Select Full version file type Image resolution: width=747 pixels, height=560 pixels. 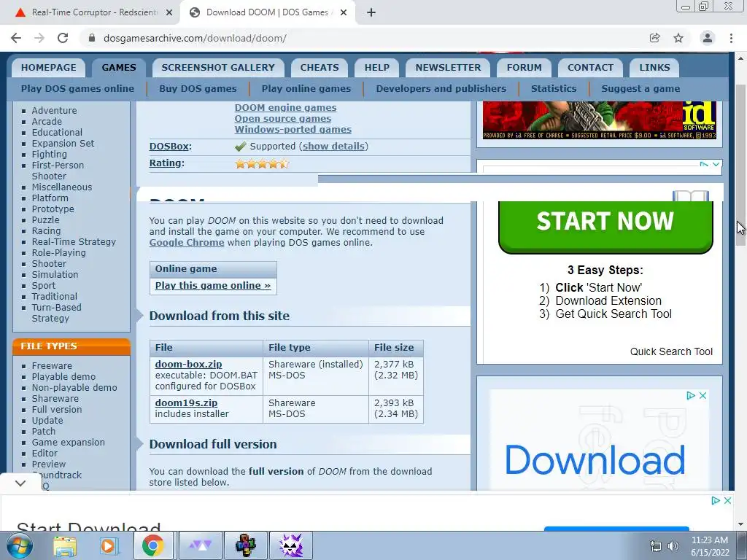pyautogui.click(x=57, y=410)
